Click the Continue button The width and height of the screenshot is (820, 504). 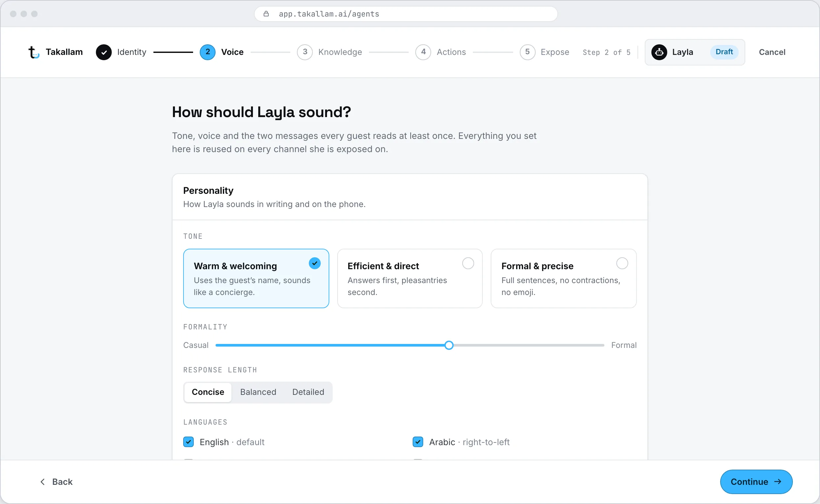757,482
